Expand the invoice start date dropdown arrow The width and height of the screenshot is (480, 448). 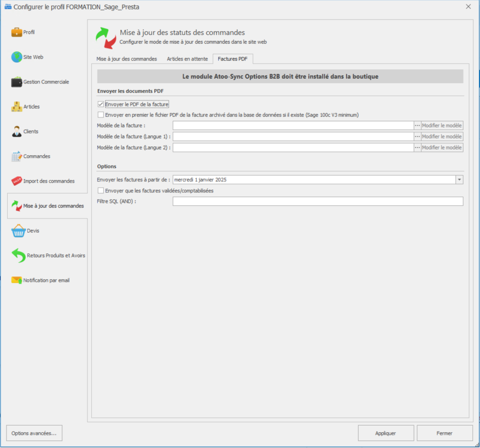[x=459, y=180]
